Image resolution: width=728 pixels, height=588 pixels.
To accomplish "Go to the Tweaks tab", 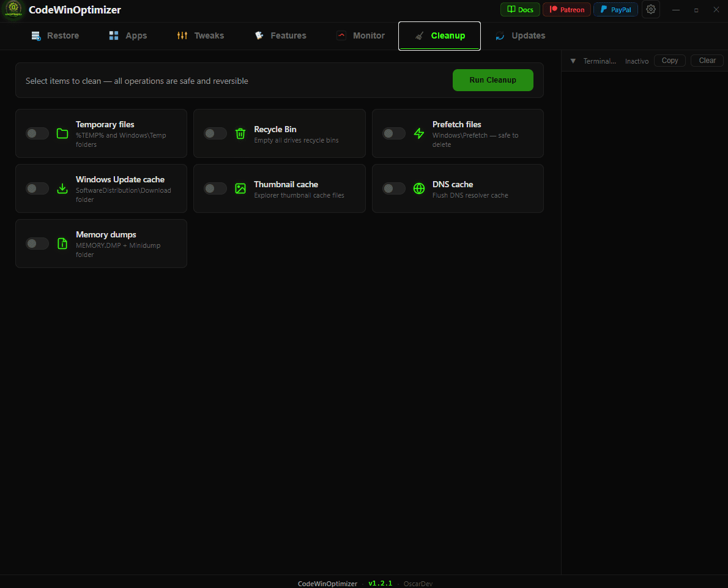I will click(x=201, y=35).
